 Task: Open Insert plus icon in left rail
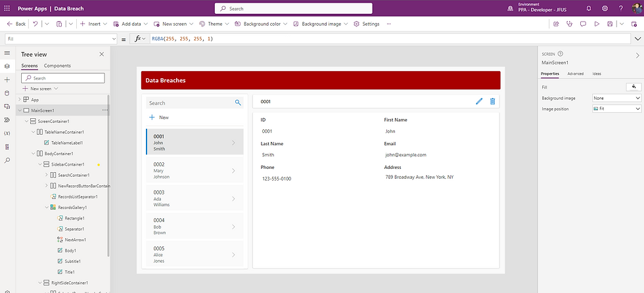click(7, 79)
